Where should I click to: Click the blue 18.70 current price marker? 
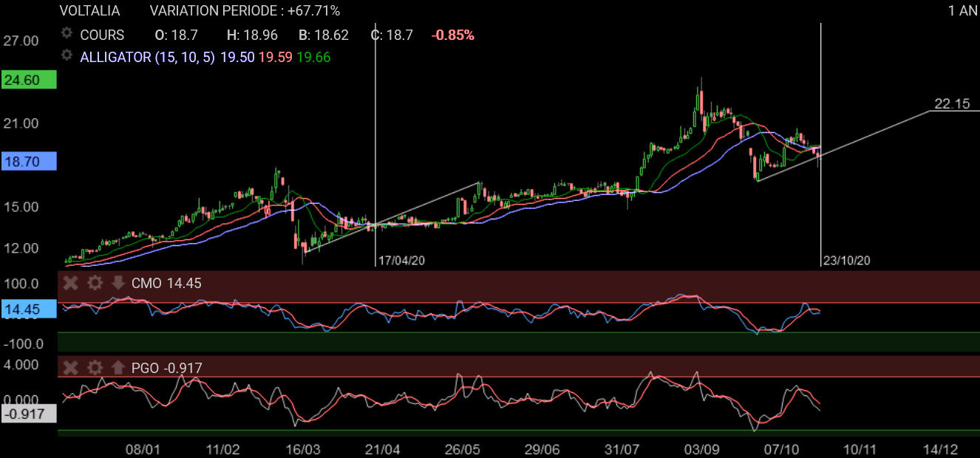[x=28, y=160]
